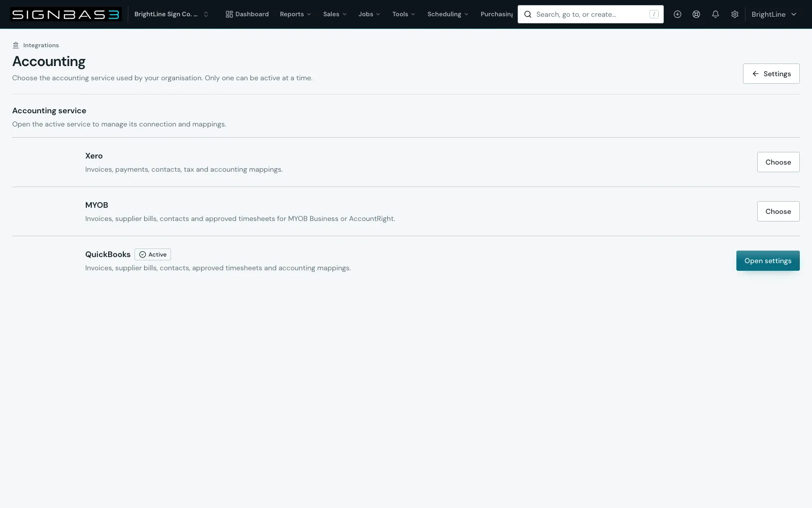Expand the Scheduling menu
This screenshot has width=812, height=508.
[x=448, y=14]
